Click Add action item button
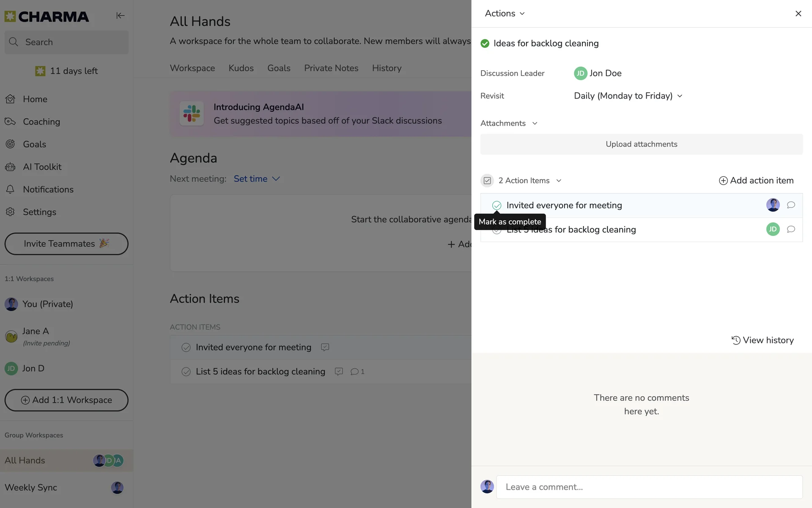Screen dimensions: 812x508 [756, 181]
